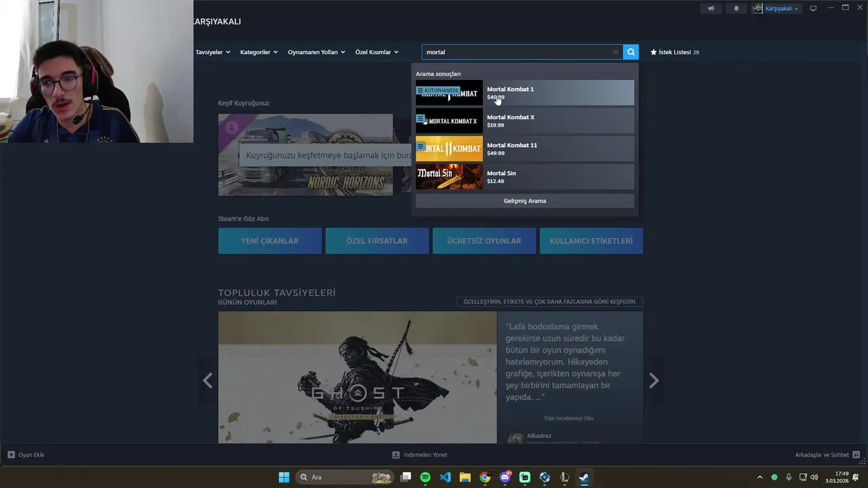868x488 pixels.
Task: Click the Alkadraz reviewer name
Action: coord(540,436)
